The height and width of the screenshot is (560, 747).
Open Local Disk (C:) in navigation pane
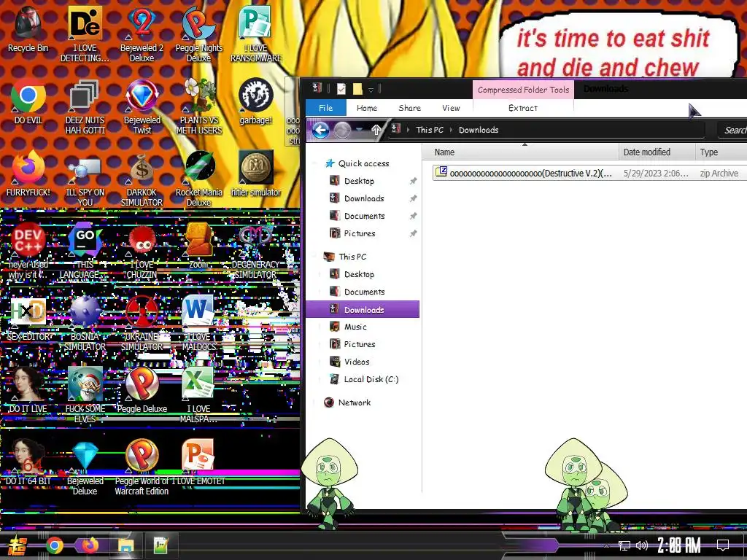tap(371, 379)
